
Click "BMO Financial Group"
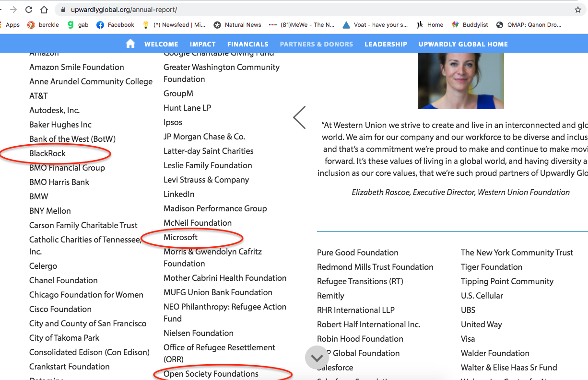[x=67, y=168]
